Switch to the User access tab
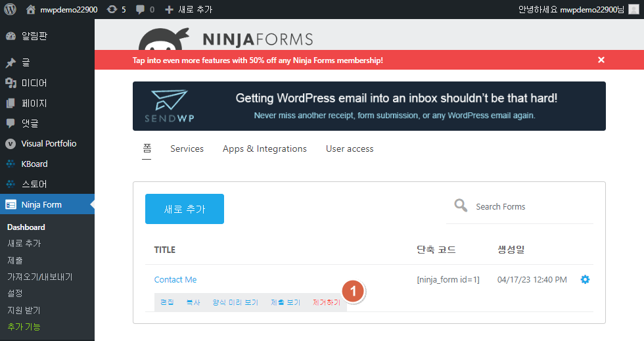The width and height of the screenshot is (644, 341). pos(350,148)
